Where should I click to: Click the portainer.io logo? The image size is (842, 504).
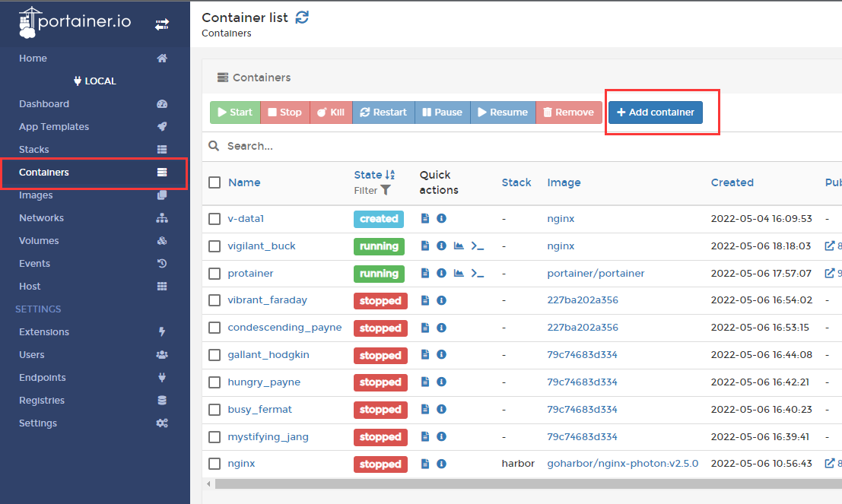(x=75, y=22)
